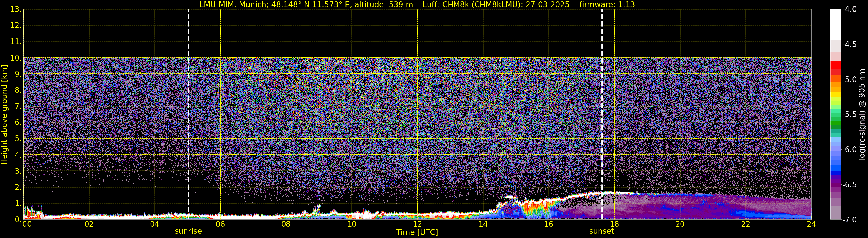Click the 'Time [UTC]' axis title
Screen dimensions: 868x238
point(417,232)
